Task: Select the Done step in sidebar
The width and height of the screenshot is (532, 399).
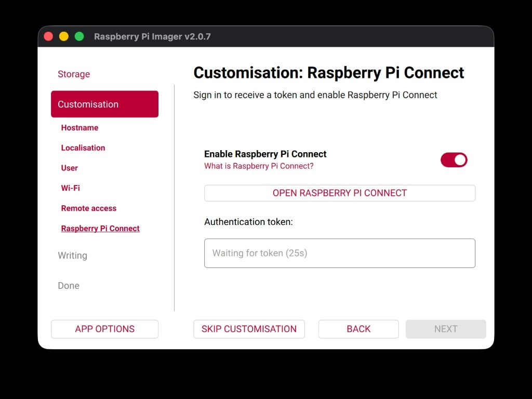Action: tap(69, 286)
